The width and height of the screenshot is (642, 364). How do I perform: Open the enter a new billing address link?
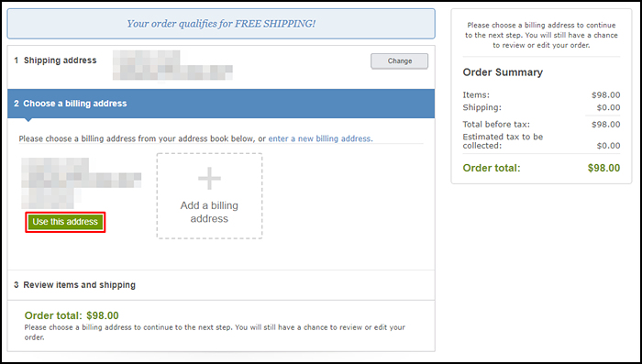pos(320,138)
